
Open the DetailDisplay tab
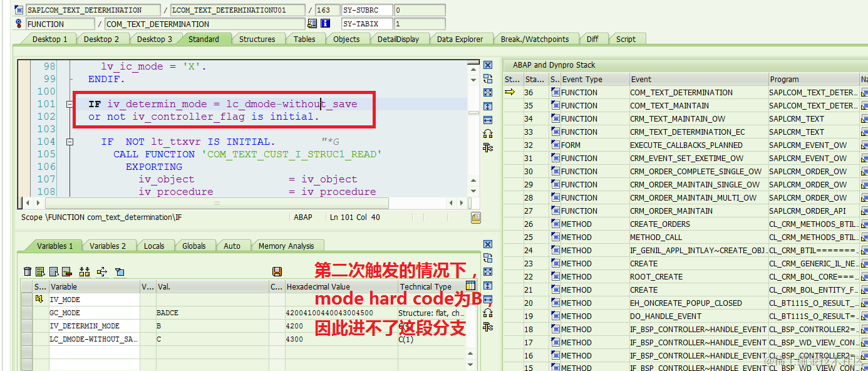[398, 39]
